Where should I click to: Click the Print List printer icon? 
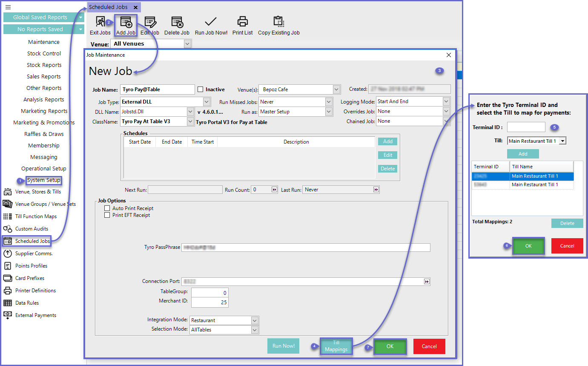point(242,22)
